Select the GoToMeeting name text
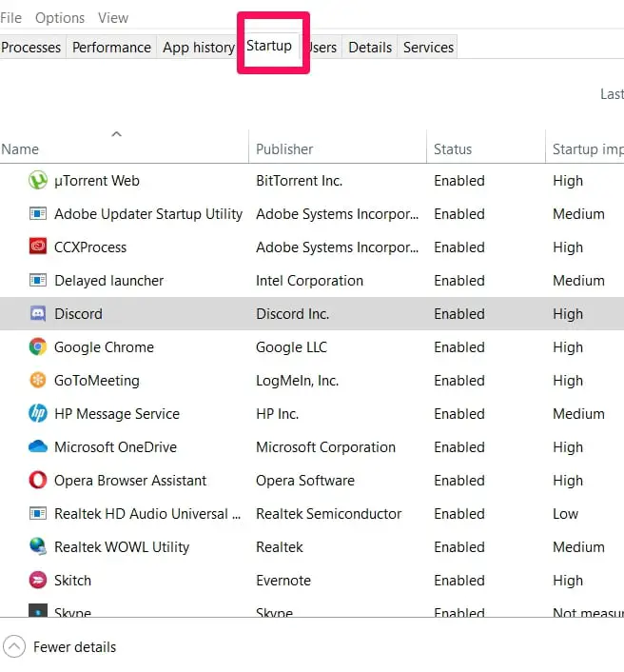Image resolution: width=624 pixels, height=672 pixels. click(x=97, y=381)
